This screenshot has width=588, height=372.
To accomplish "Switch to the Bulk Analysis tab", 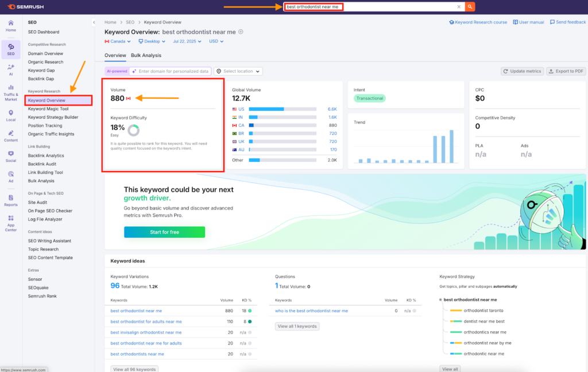I will (146, 55).
